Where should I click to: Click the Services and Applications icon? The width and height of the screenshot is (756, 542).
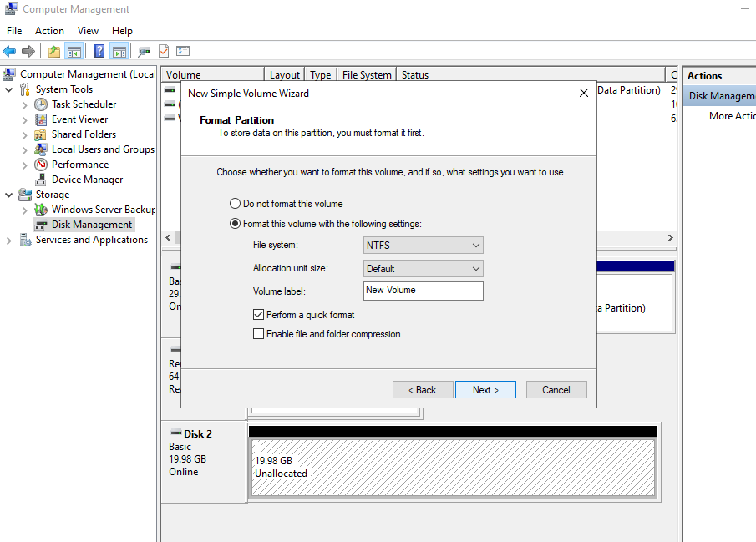click(x=26, y=240)
